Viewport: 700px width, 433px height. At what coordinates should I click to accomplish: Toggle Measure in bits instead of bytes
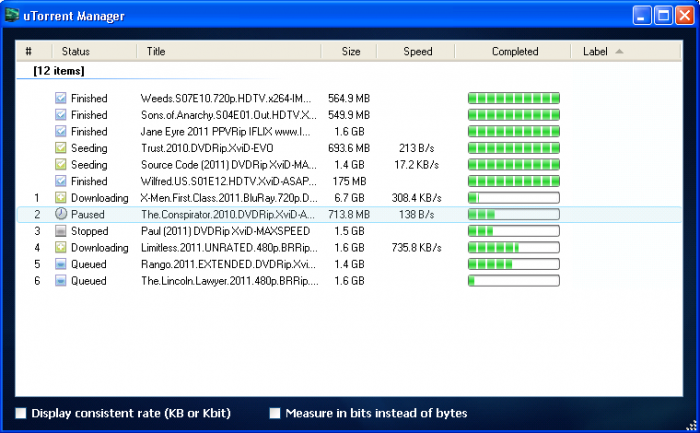(275, 413)
